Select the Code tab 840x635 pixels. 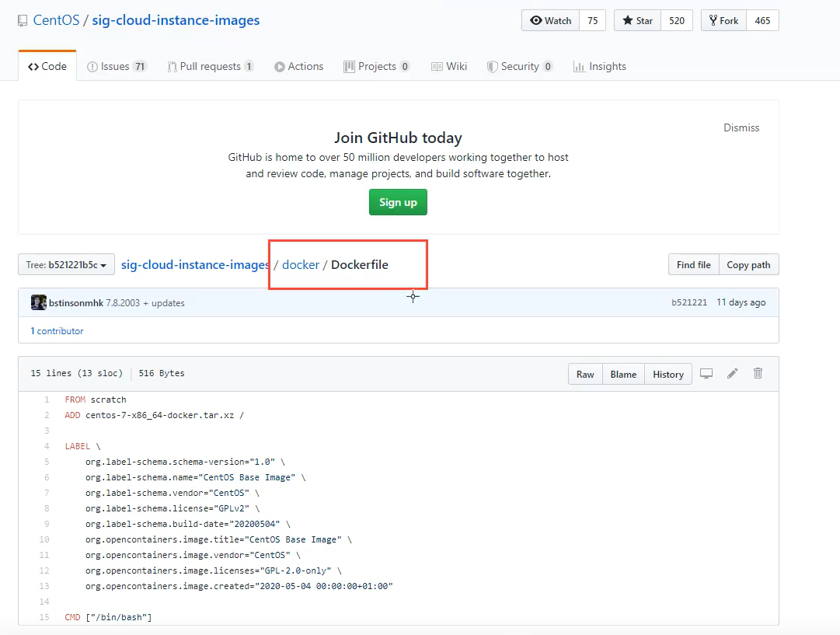[47, 66]
